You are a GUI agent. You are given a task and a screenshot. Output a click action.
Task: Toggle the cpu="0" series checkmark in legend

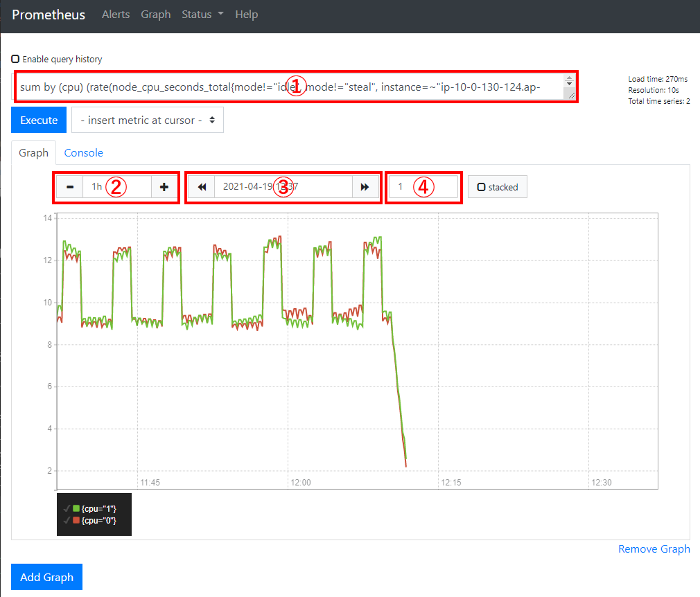[67, 520]
